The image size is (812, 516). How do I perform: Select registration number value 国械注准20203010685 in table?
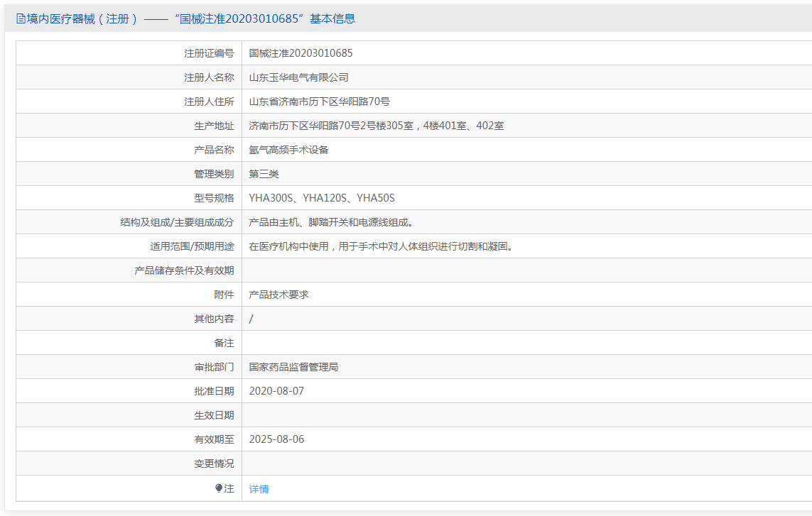(301, 53)
